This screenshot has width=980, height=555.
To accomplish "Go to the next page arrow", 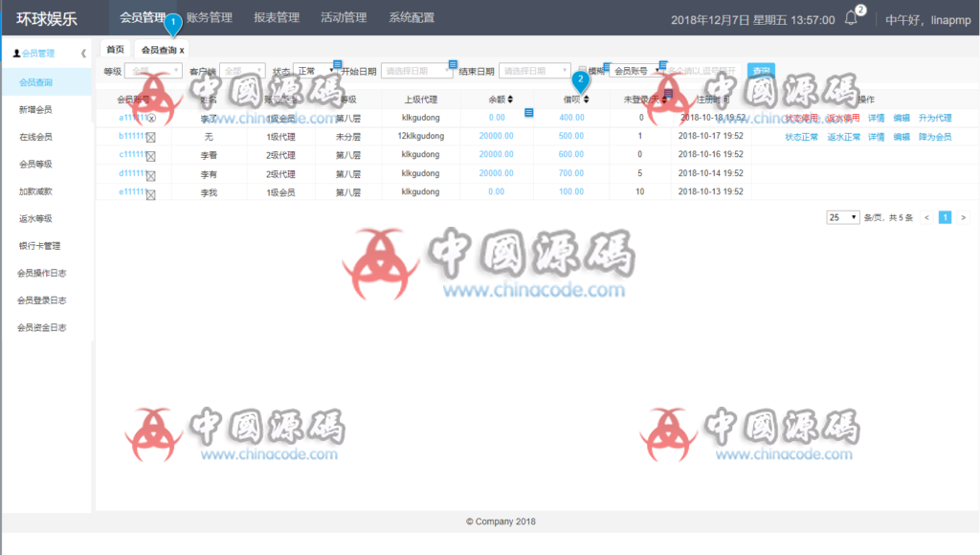I will [963, 217].
